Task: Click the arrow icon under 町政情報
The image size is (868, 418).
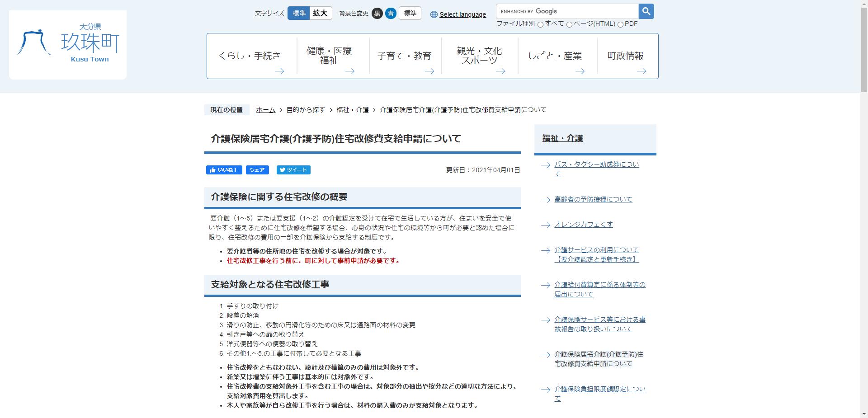Action: coord(641,71)
